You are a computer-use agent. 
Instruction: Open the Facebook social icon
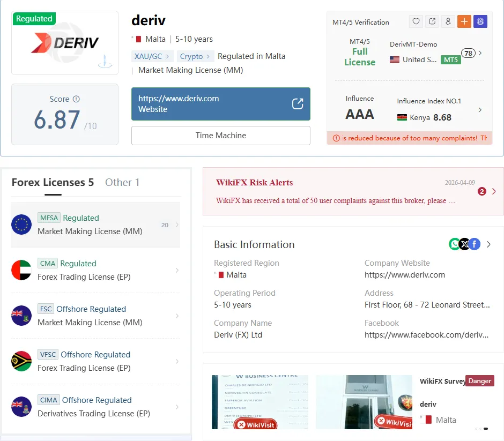point(475,244)
